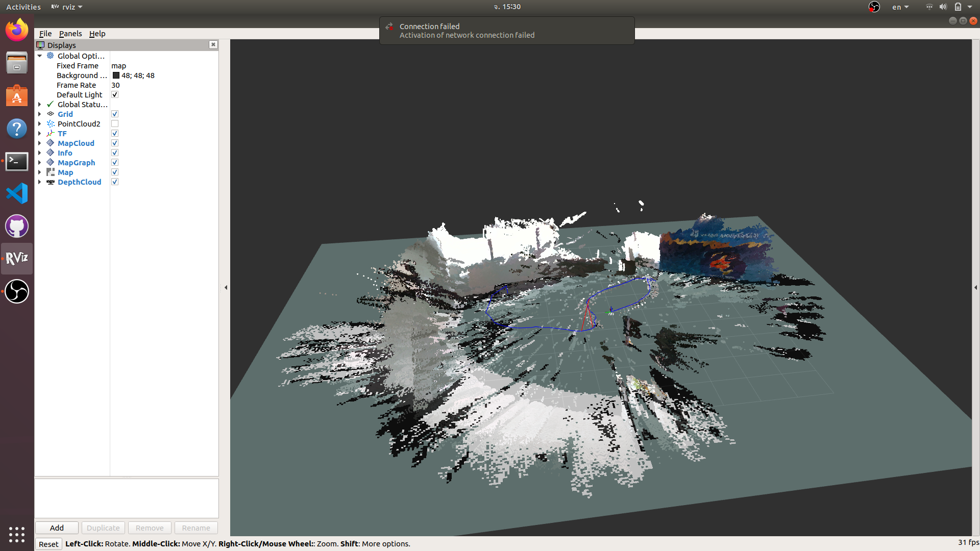Click the Map display icon
Image resolution: width=980 pixels, height=551 pixels.
tap(51, 172)
